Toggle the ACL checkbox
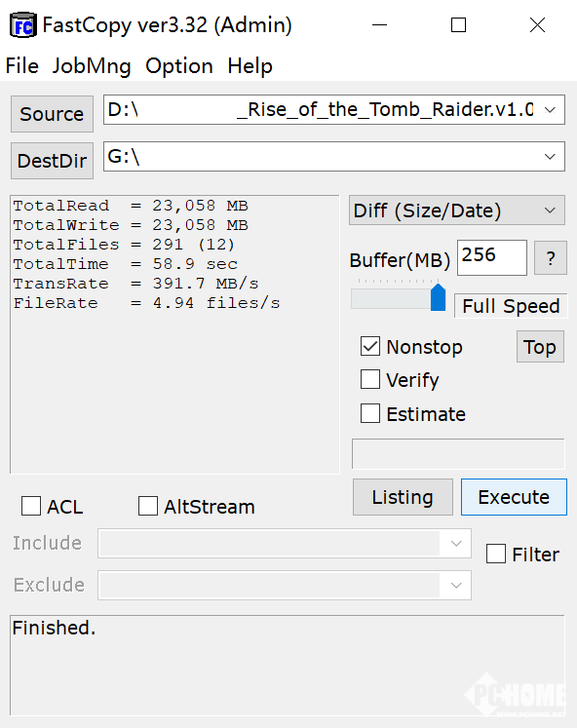 pos(31,506)
